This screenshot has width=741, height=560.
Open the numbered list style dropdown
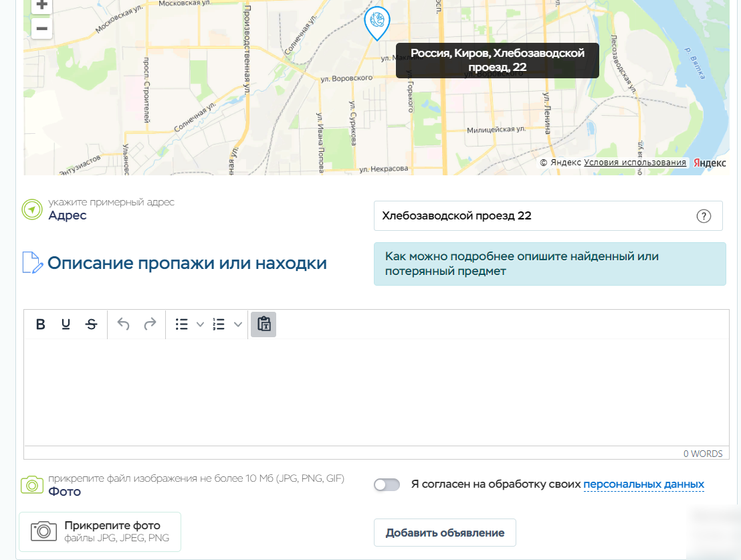(237, 324)
